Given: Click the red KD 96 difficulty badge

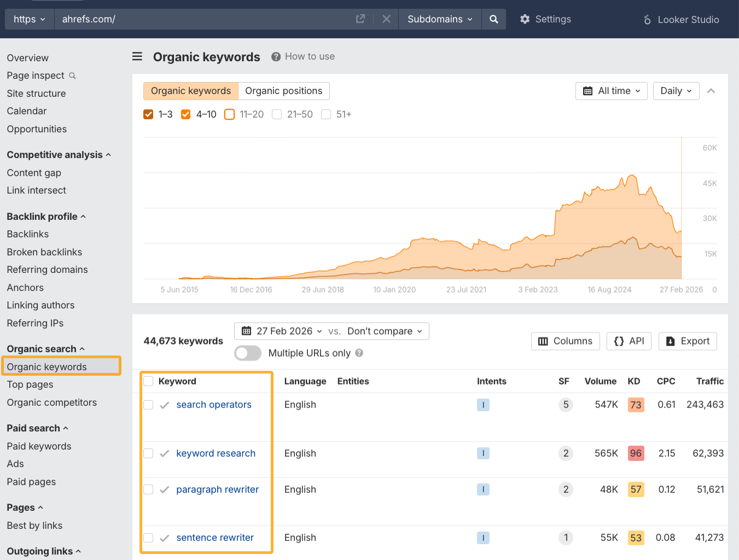Looking at the screenshot, I should tap(636, 453).
